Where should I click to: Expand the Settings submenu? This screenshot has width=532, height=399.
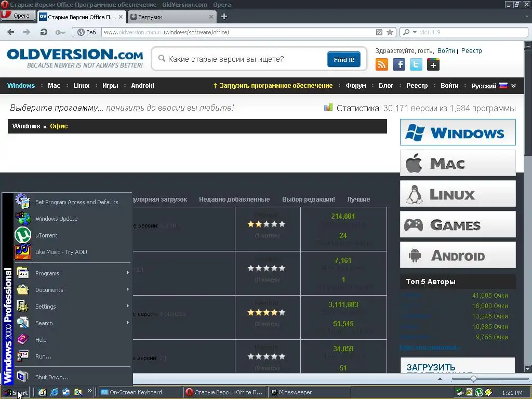(73, 307)
